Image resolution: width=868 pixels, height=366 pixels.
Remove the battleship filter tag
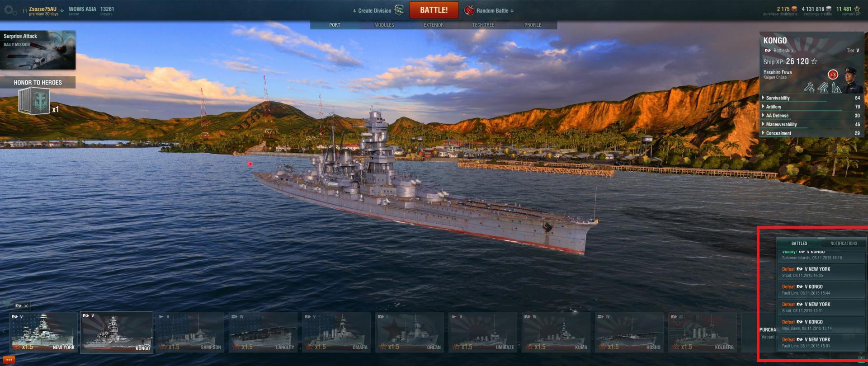tap(26, 306)
